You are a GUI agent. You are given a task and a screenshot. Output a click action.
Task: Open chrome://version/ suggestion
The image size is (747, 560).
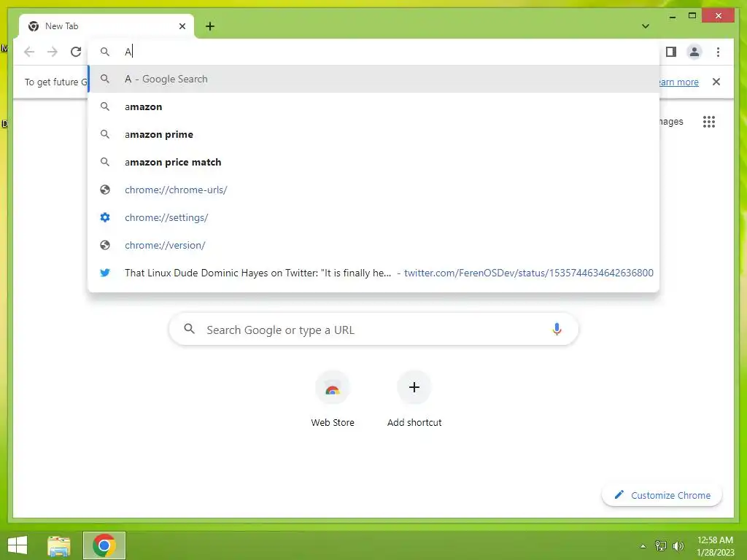click(x=373, y=245)
